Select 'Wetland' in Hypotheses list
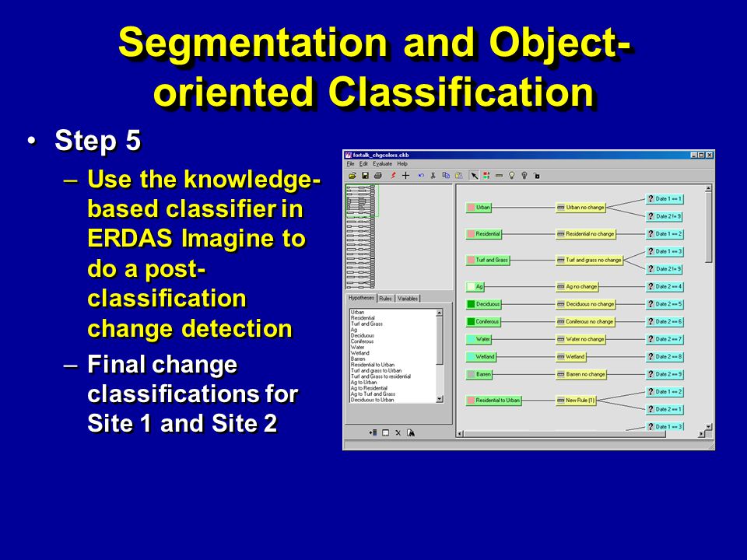The height and width of the screenshot is (560, 747). point(360,353)
